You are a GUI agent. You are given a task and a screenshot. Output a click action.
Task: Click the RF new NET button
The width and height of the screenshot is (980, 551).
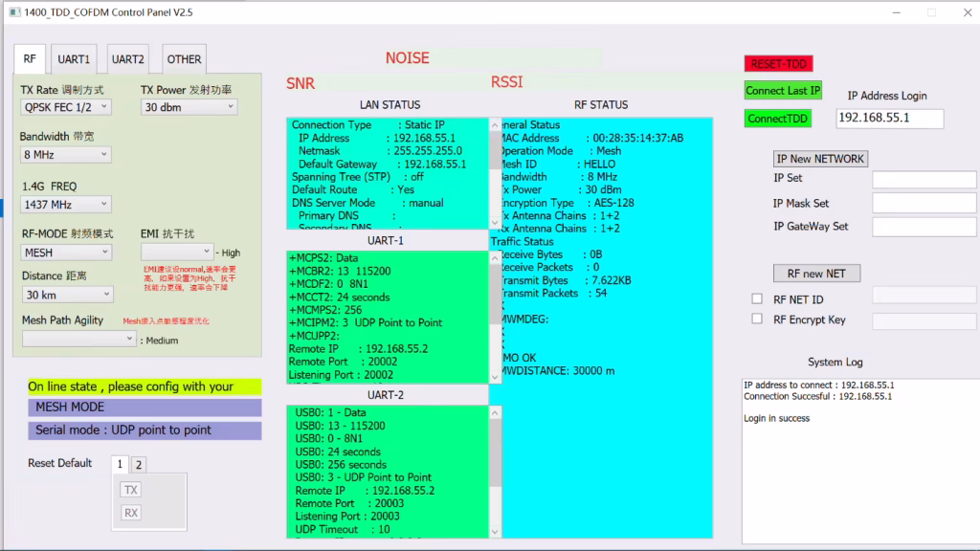tap(816, 274)
